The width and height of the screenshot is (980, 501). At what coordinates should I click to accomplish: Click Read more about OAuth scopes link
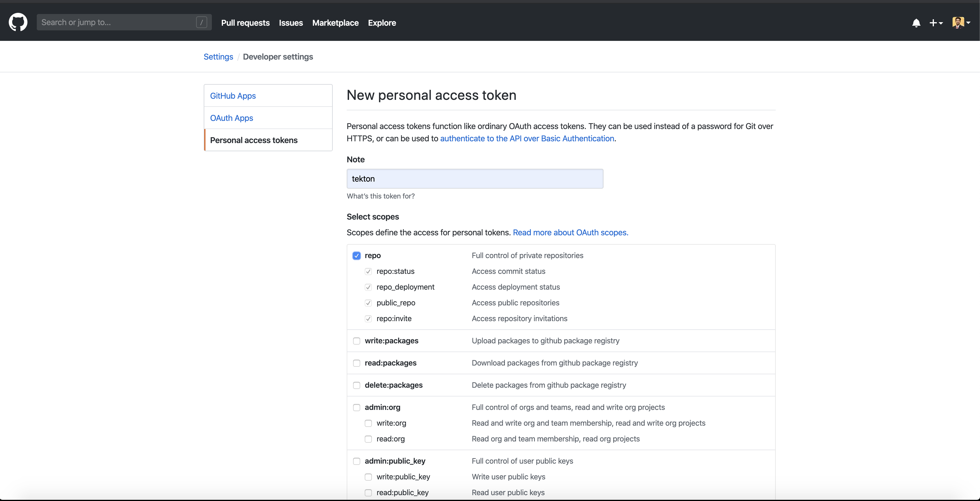(x=570, y=232)
